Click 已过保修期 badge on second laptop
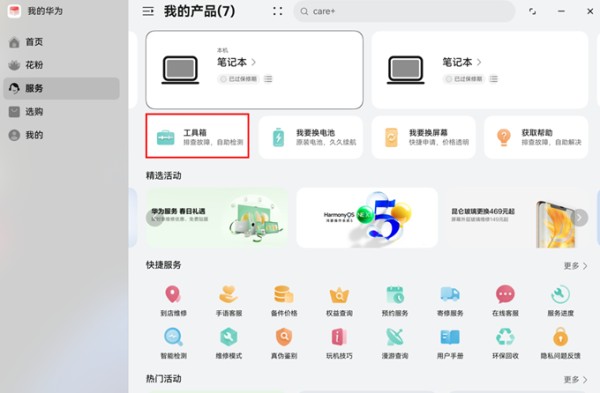Image resolution: width=600 pixels, height=393 pixels. click(464, 79)
